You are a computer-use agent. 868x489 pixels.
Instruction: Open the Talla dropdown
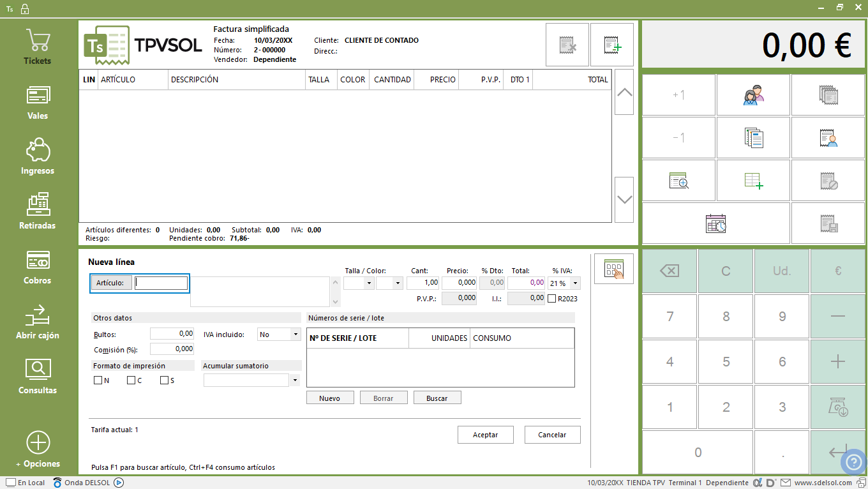[x=369, y=283]
